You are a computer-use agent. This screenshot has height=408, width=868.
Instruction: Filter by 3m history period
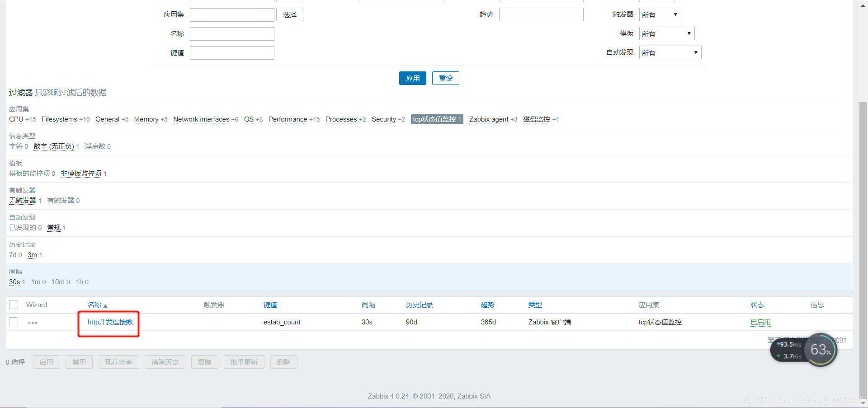32,255
